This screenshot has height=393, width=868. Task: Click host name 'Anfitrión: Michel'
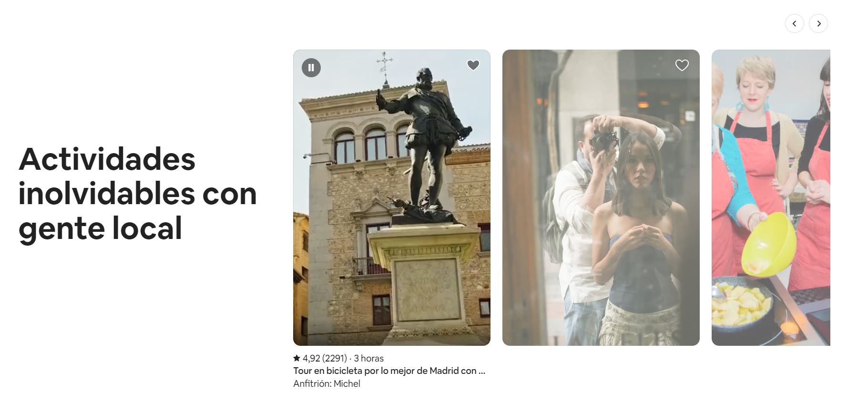pos(327,383)
